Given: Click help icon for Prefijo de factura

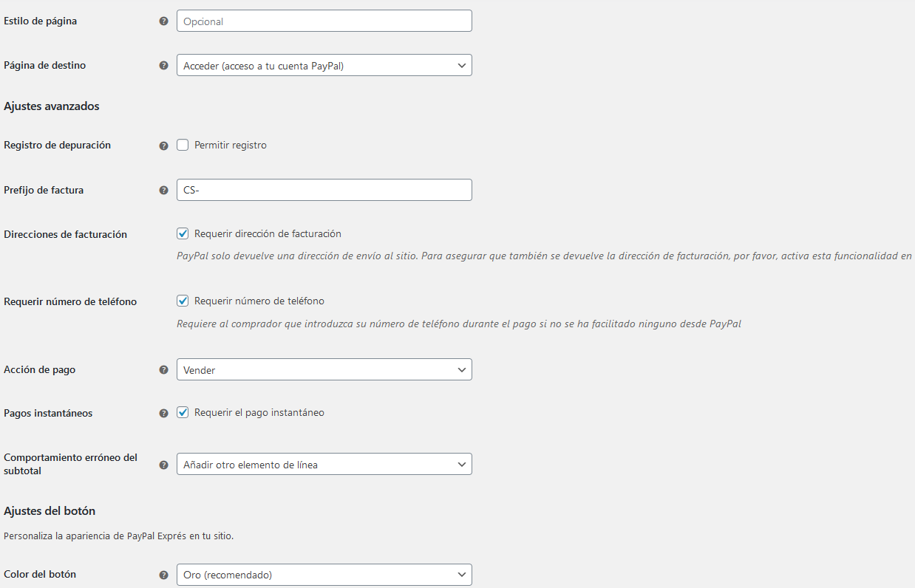Looking at the screenshot, I should point(164,190).
